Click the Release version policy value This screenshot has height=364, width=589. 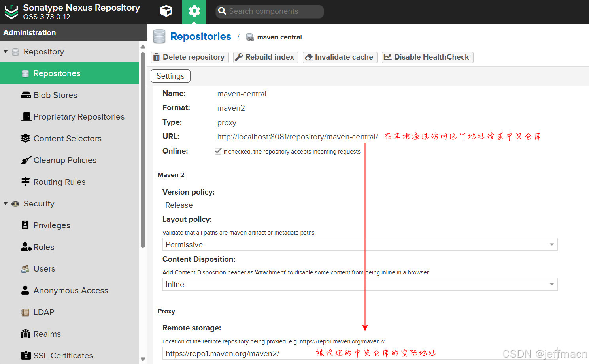pos(179,205)
